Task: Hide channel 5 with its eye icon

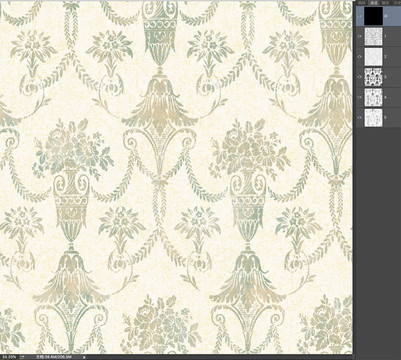Action: pyautogui.click(x=359, y=118)
